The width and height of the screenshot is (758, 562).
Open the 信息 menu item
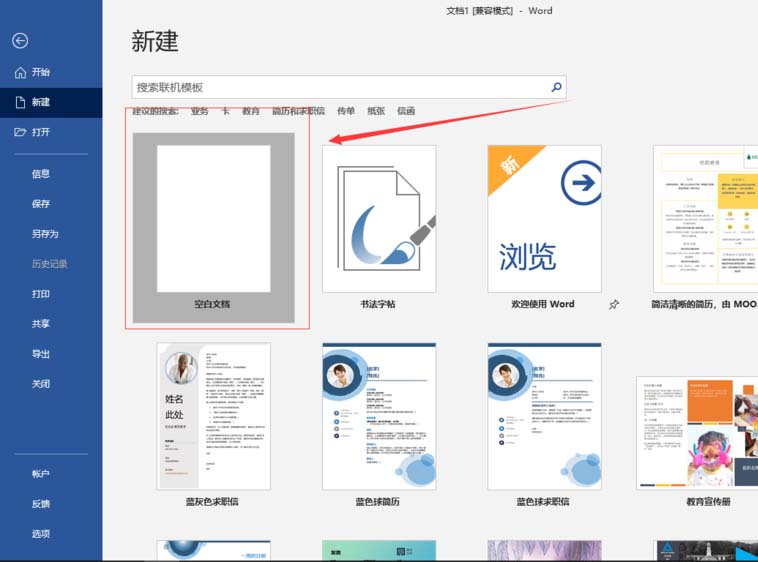[41, 174]
